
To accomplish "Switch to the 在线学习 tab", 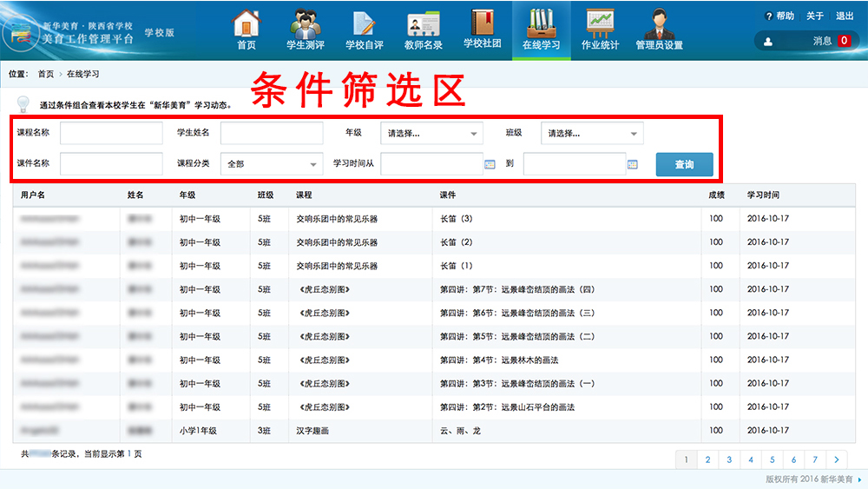I will [541, 29].
